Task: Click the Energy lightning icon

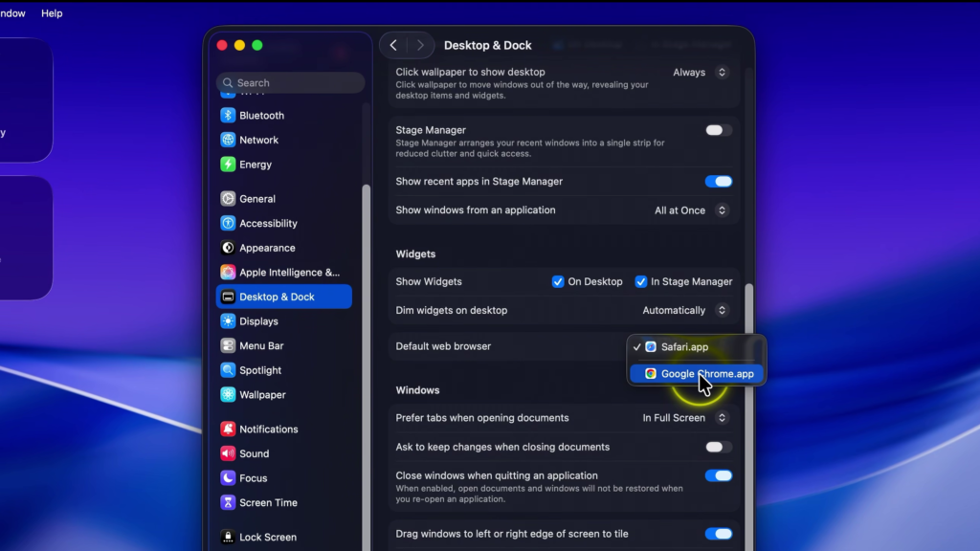Action: tap(228, 165)
